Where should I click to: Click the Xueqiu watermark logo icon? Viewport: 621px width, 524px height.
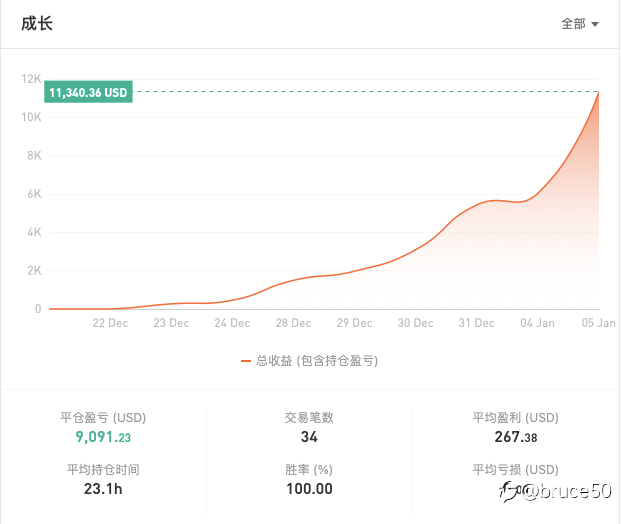[509, 492]
